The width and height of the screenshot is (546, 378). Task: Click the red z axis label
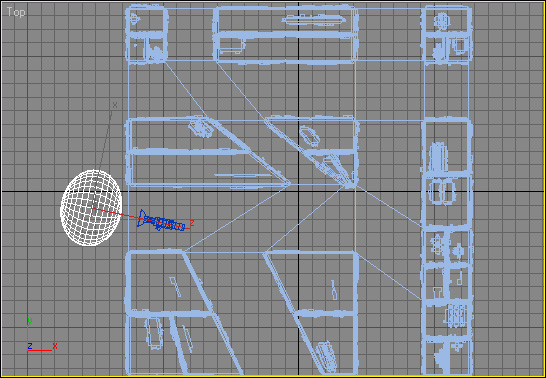pyautogui.click(x=192, y=223)
